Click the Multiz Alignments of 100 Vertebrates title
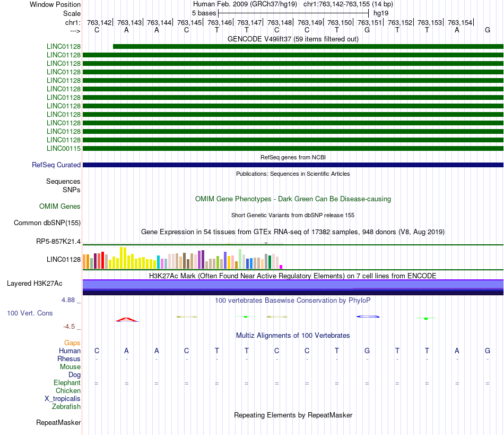 pyautogui.click(x=293, y=335)
